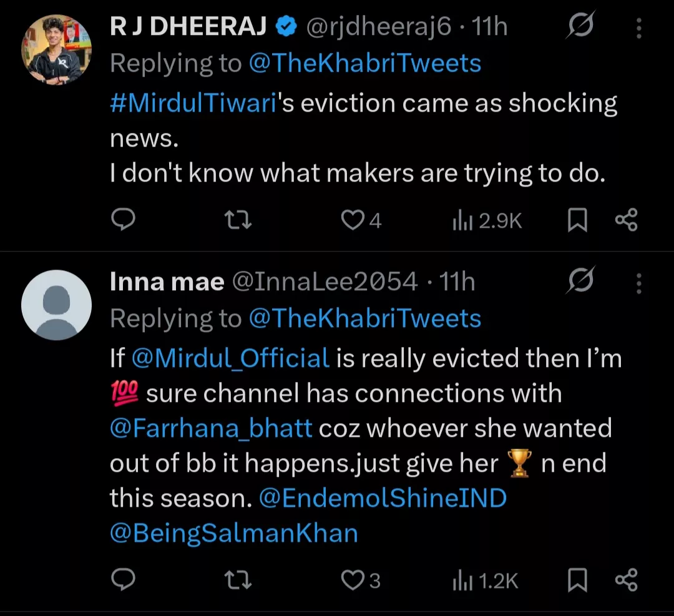674x616 pixels.
Task: Select the verified badge next to R J DHEERAJ
Action: coord(286,26)
